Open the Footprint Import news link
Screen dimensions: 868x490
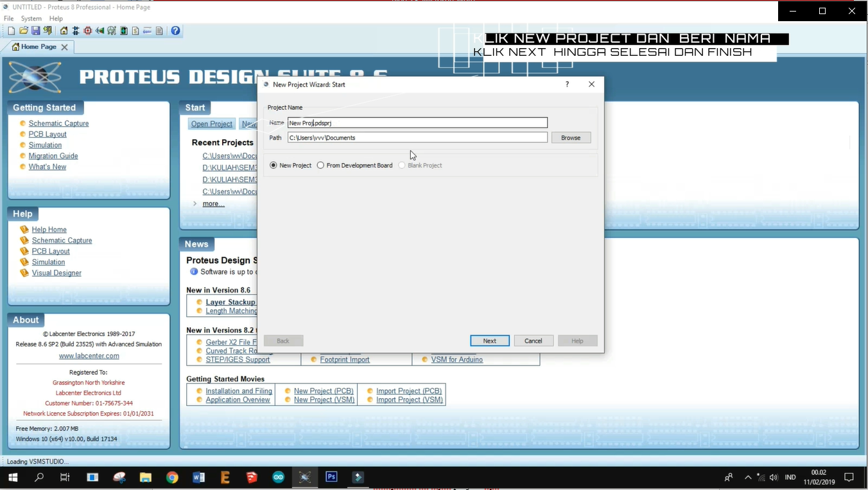click(x=345, y=360)
